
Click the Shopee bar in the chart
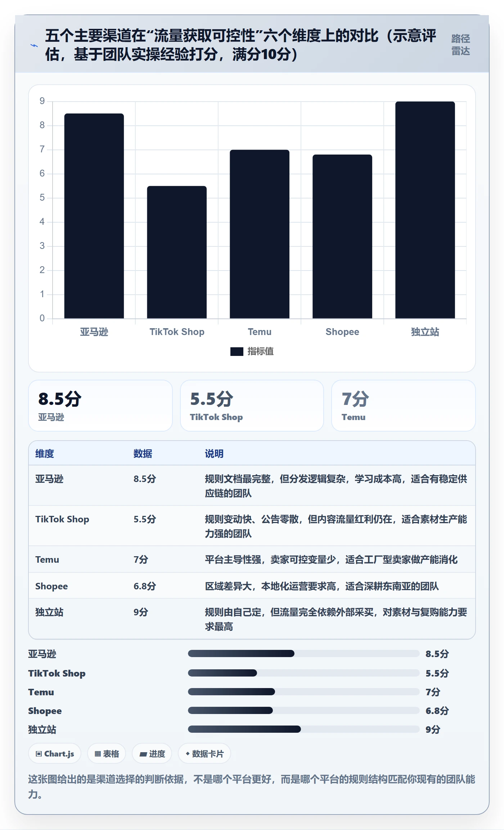coord(342,236)
